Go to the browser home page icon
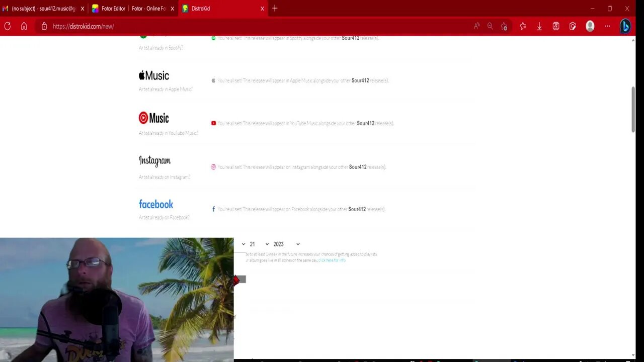Viewport: 644px width, 362px height. click(24, 26)
